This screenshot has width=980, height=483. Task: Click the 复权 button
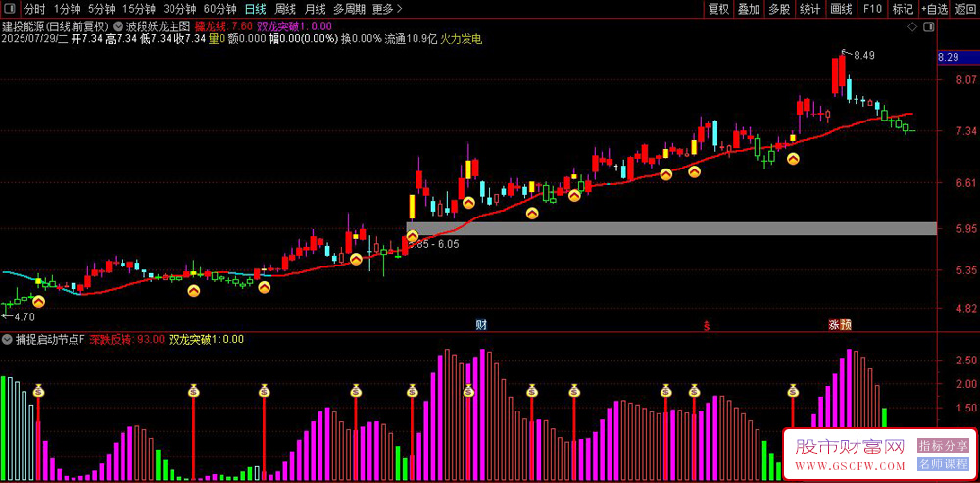(x=718, y=10)
